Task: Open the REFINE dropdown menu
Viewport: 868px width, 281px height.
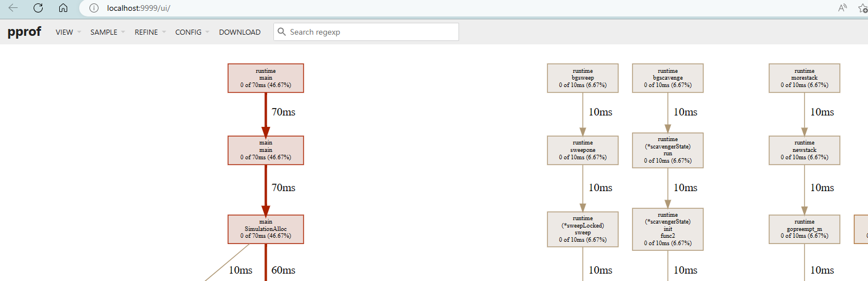Action: (150, 32)
